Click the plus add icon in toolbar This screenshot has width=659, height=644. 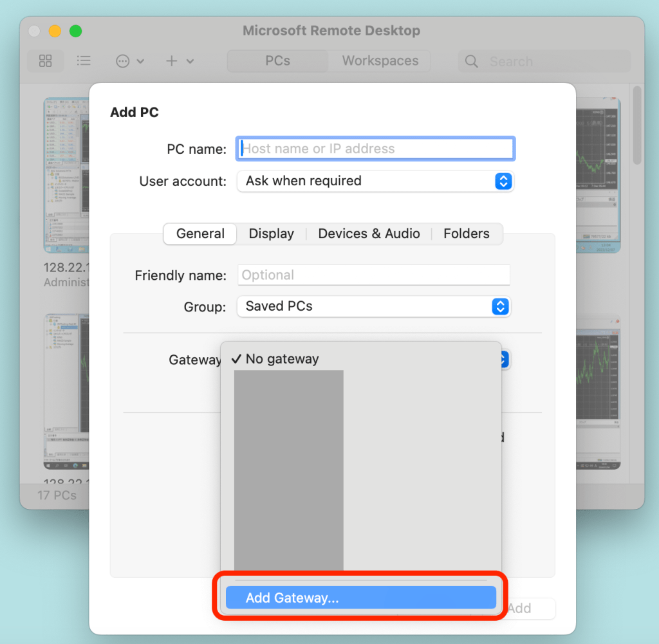point(172,61)
